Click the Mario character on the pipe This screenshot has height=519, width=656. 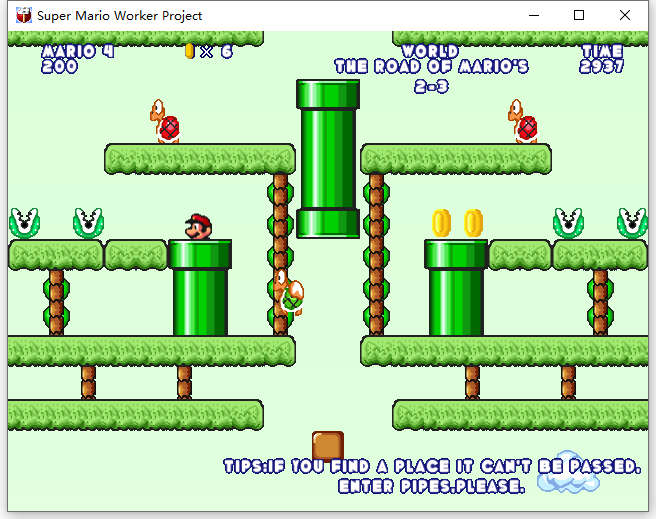198,227
